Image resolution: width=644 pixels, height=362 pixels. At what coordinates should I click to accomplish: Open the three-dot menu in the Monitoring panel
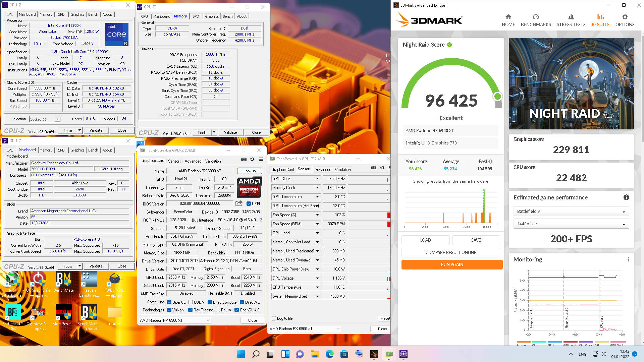coord(628,259)
